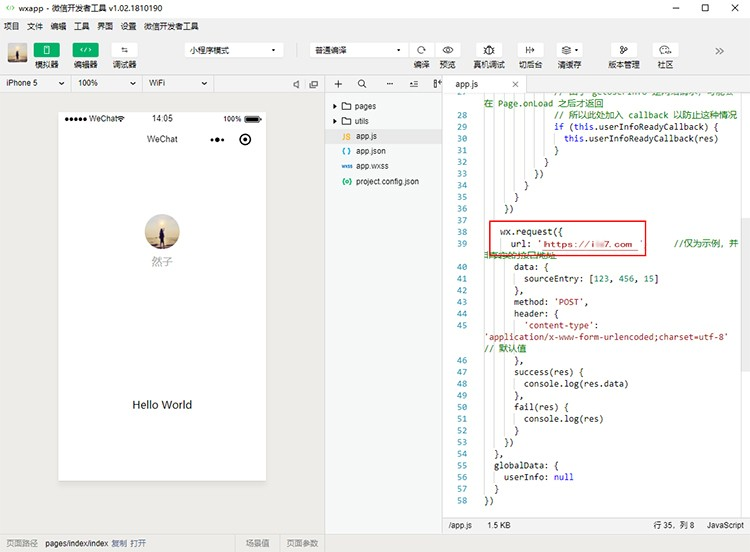This screenshot has height=552, width=750.
Task: Click the 复制 link in page path
Action: pyautogui.click(x=119, y=543)
